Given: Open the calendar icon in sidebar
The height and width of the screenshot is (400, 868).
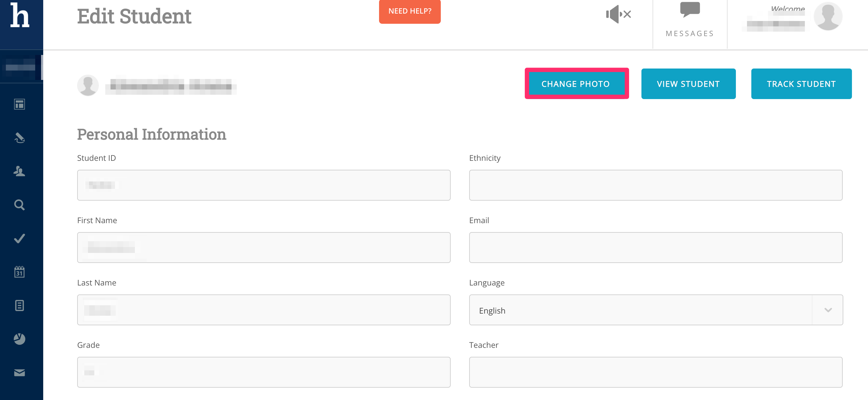Looking at the screenshot, I should point(19,272).
